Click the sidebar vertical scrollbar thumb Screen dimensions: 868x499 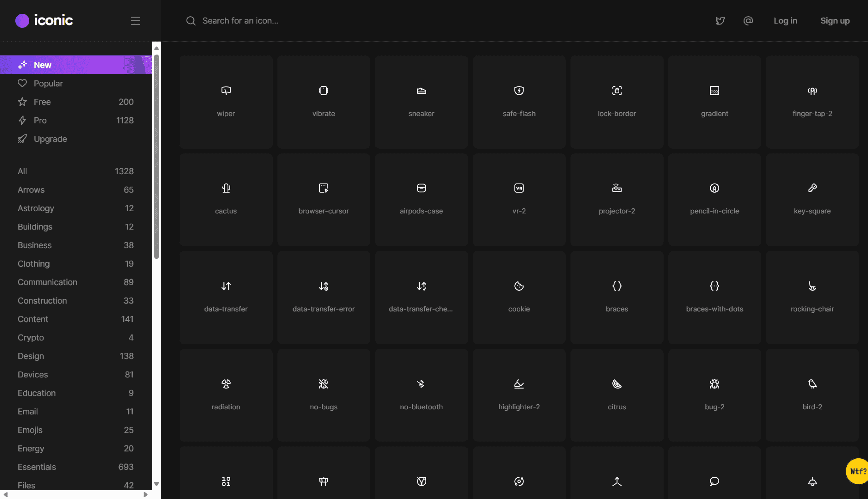[x=156, y=157]
